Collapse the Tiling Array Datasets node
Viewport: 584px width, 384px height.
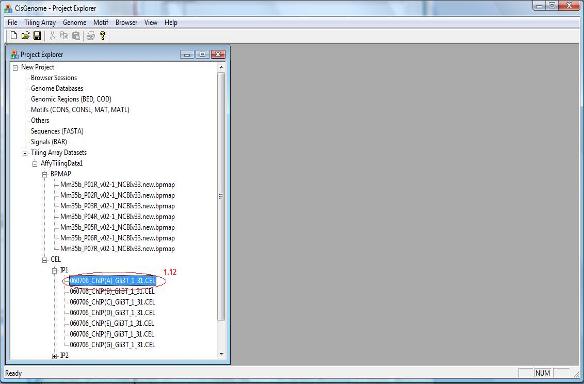coord(25,153)
